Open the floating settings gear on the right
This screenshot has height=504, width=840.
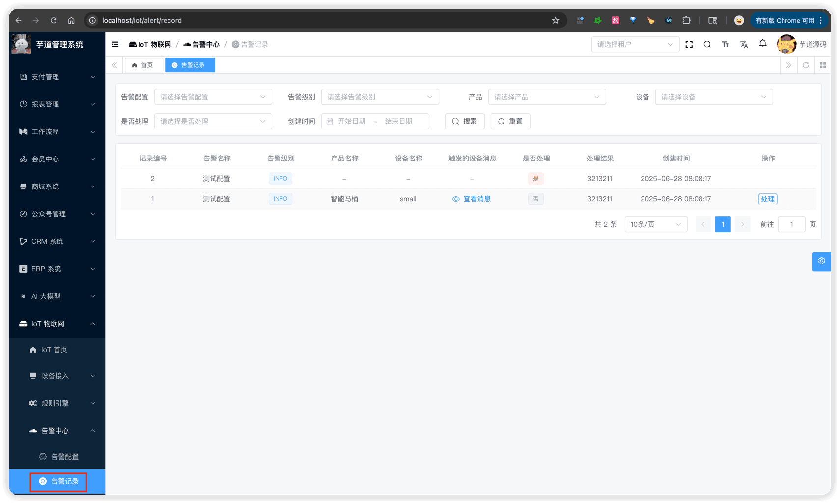pos(821,261)
